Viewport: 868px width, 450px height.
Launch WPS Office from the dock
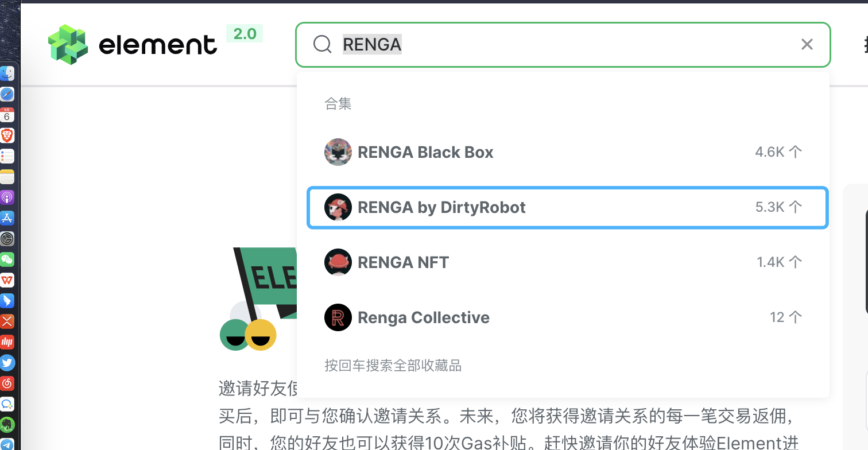point(7,280)
